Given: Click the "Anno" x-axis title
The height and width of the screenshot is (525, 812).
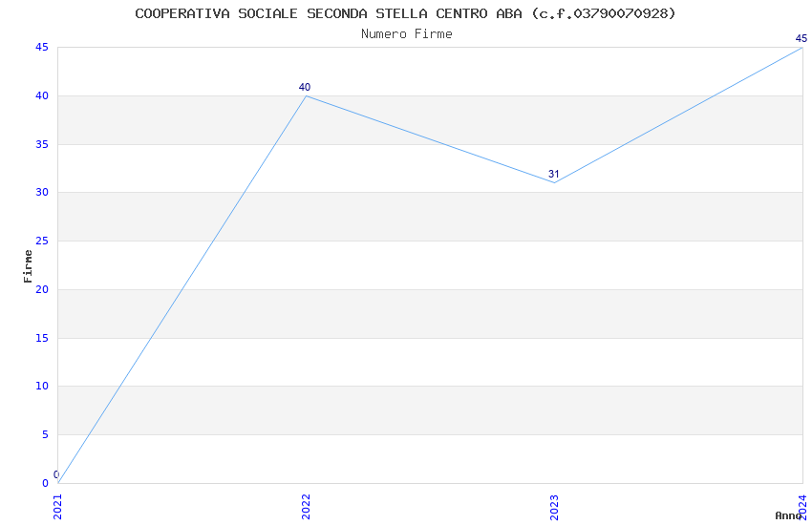Looking at the screenshot, I should pos(787,515).
